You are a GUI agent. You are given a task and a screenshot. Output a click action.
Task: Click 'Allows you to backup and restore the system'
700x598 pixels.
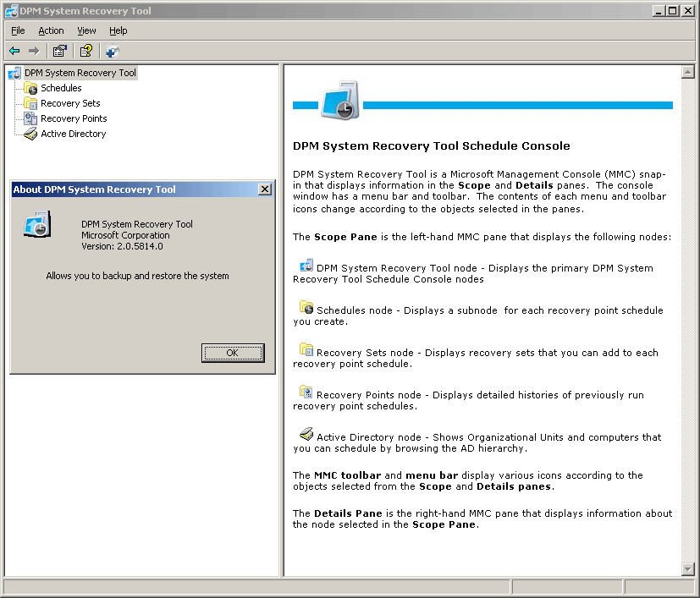coord(137,276)
